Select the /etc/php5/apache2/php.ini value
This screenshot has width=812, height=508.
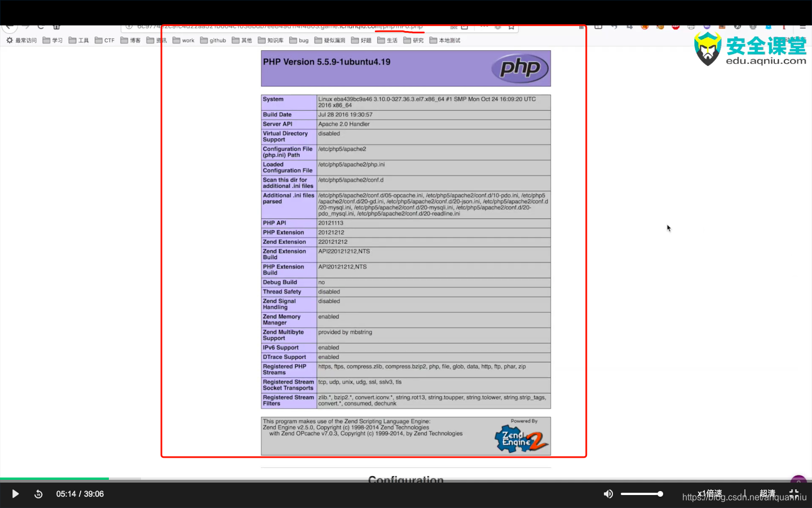(351, 165)
